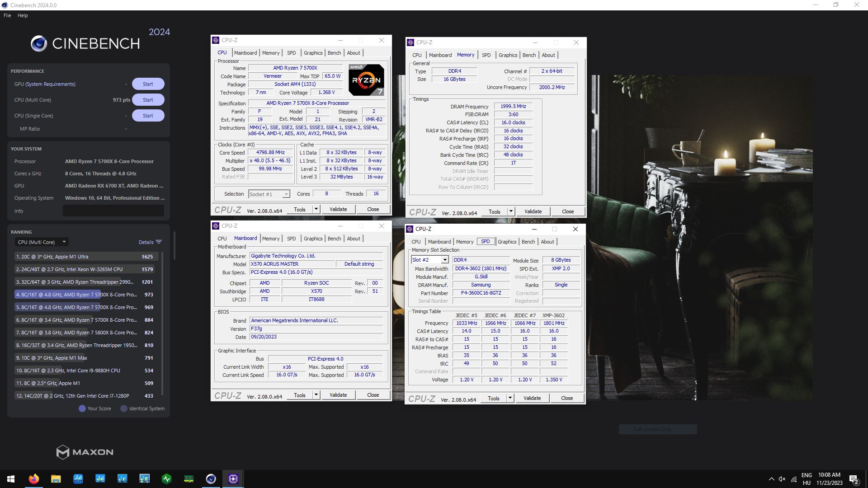
Task: Expand Tools arrow in CPU-Z SPD window
Action: click(510, 398)
